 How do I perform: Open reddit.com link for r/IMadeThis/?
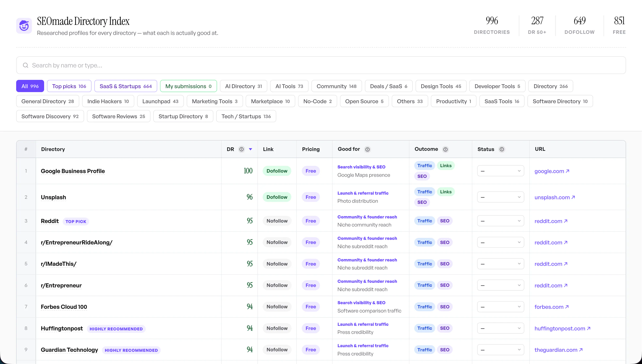551,264
